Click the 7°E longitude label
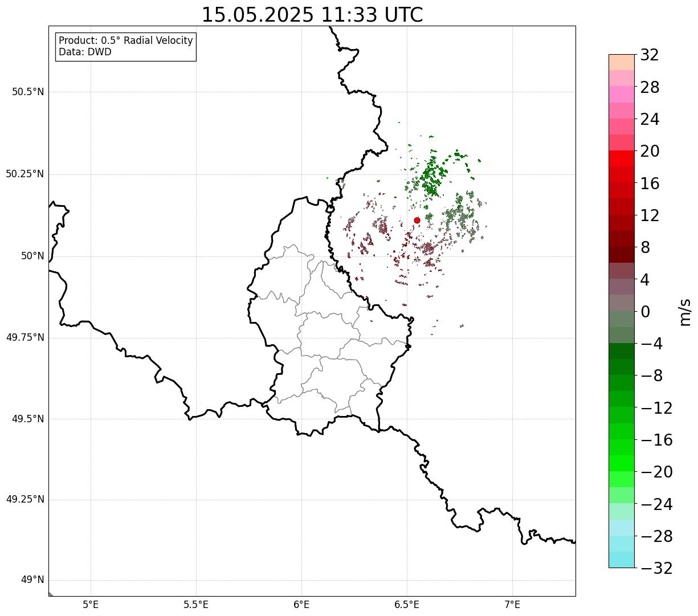698x616 pixels. pos(512,605)
